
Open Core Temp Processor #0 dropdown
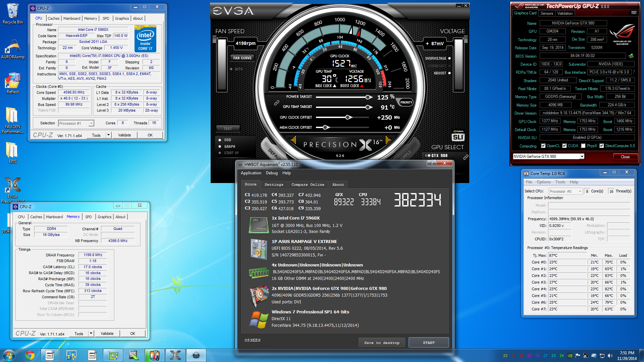[566, 191]
